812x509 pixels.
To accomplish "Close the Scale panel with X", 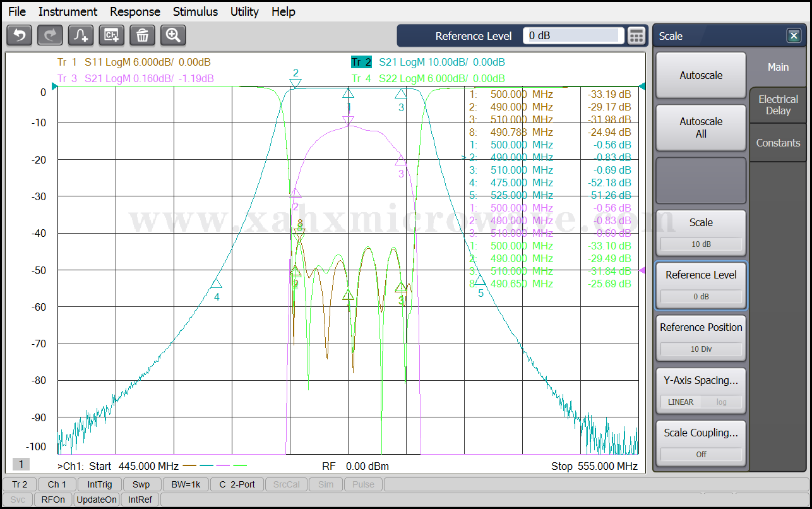I will coord(794,36).
